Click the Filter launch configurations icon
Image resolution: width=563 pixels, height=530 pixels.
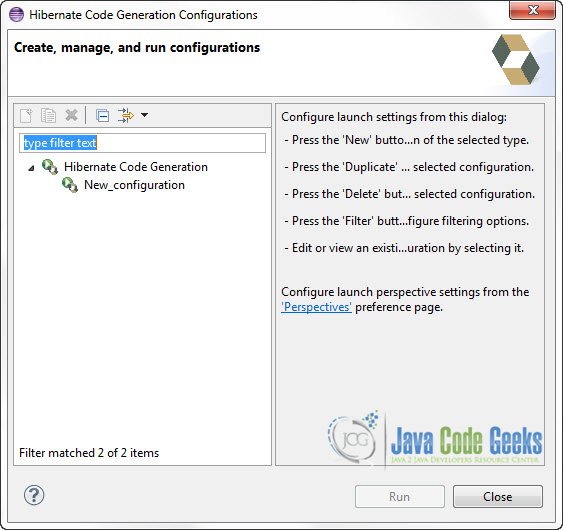click(x=126, y=116)
